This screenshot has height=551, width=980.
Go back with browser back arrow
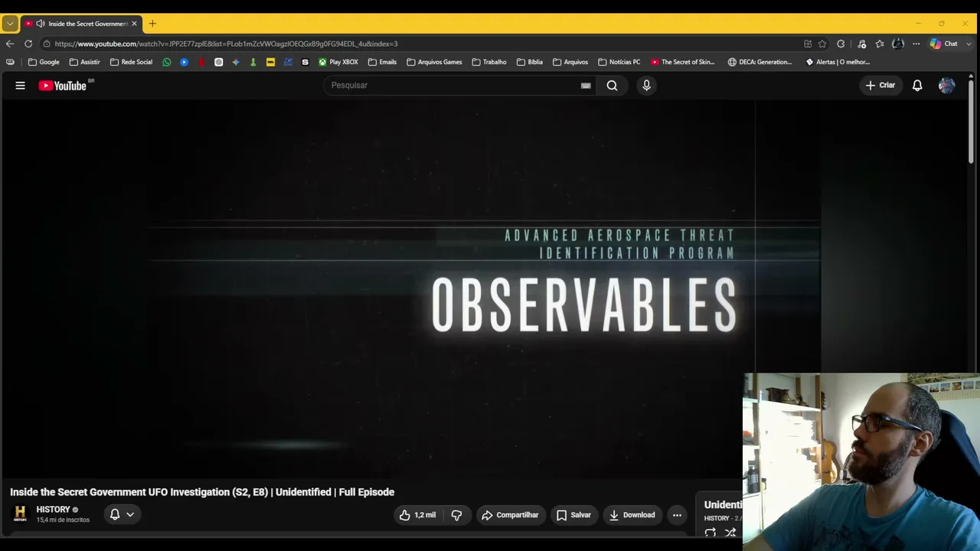[x=10, y=44]
